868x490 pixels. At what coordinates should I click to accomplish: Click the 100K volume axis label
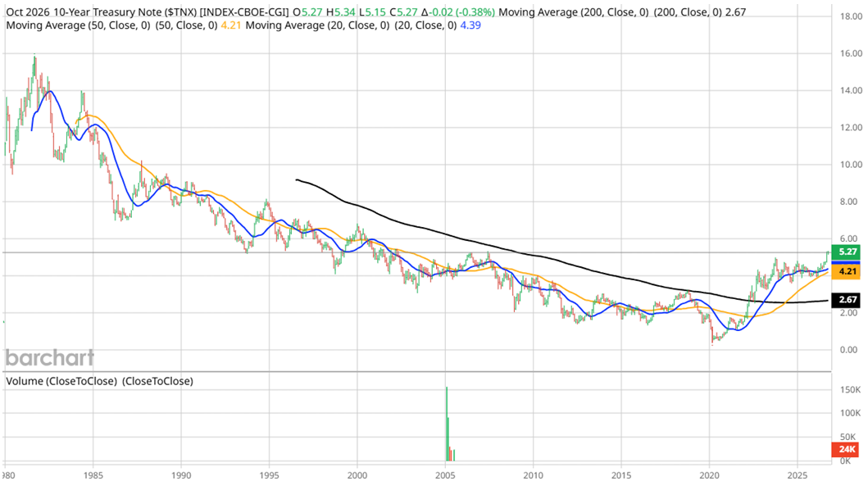click(850, 413)
